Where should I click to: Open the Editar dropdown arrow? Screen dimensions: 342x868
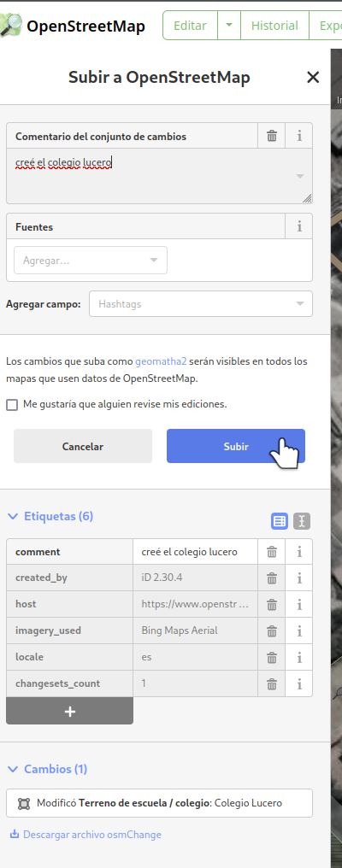click(x=229, y=26)
